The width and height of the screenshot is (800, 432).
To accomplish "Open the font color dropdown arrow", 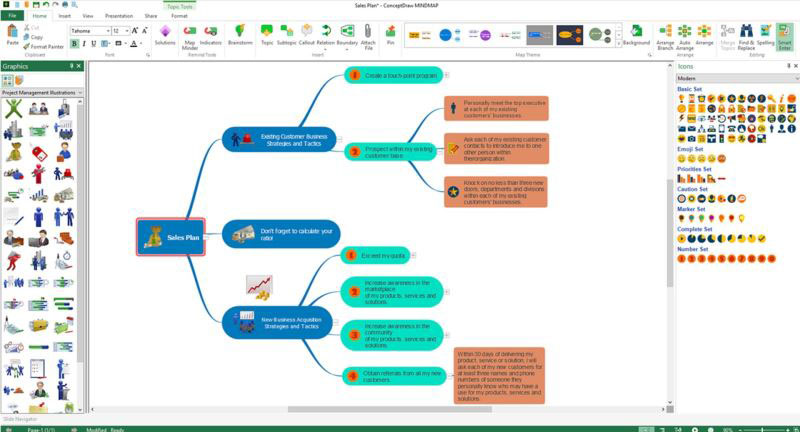I will [141, 44].
